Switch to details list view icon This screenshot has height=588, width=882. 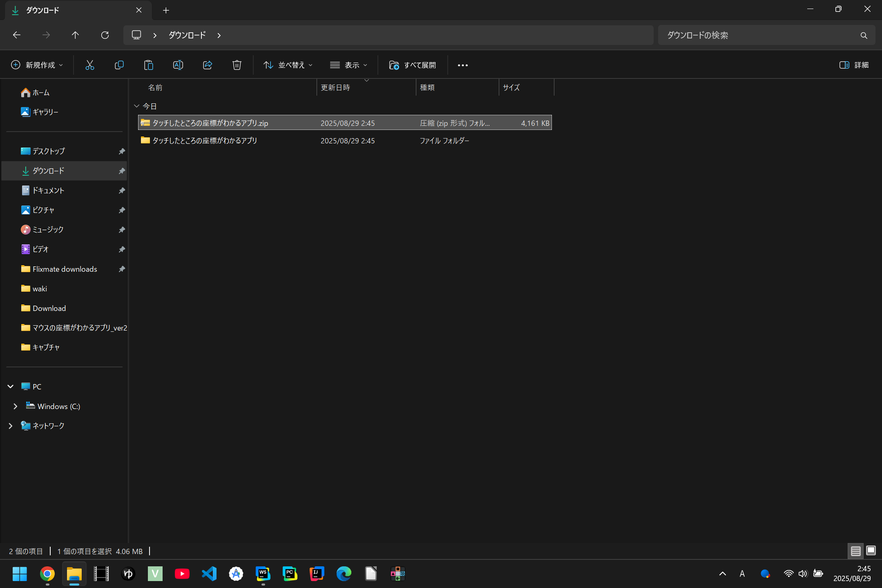click(855, 551)
